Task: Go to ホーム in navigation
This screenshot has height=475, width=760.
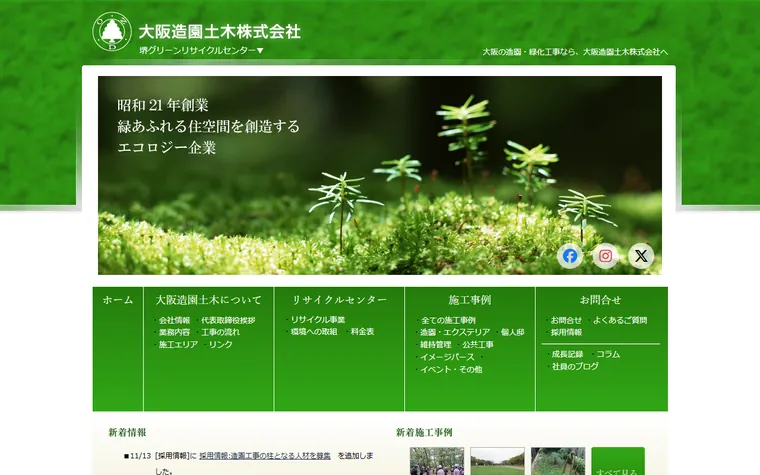Action: [118, 300]
